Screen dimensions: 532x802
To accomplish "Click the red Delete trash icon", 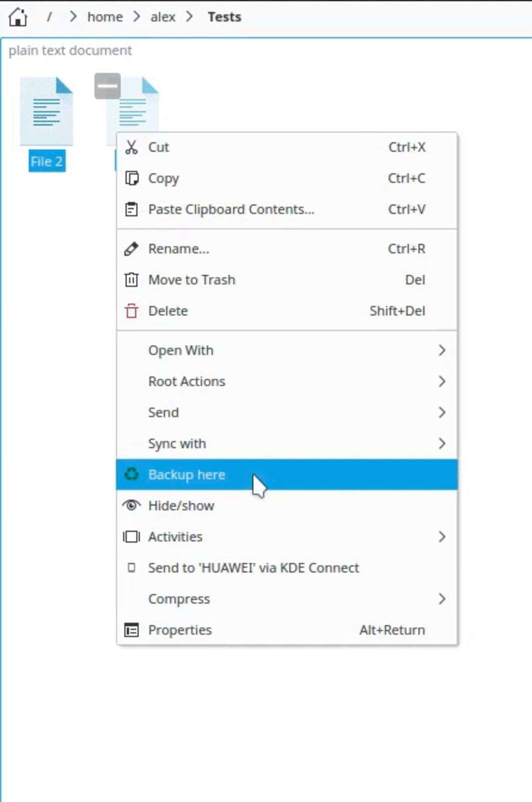I will point(131,311).
